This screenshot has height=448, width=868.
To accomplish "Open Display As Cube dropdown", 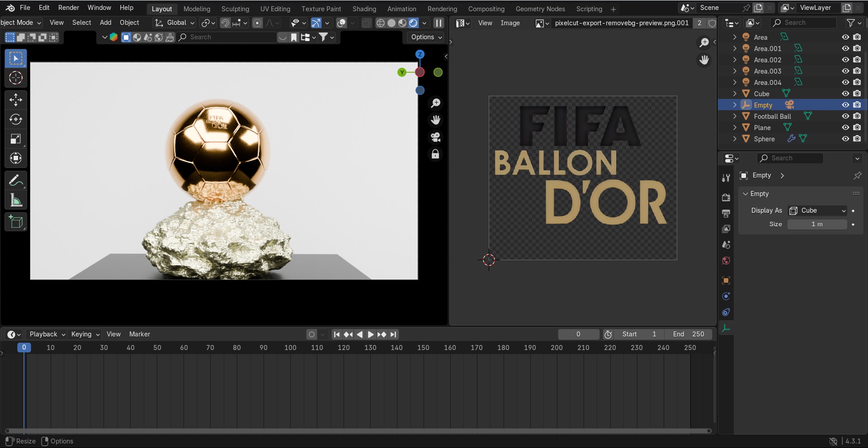I will tap(817, 210).
